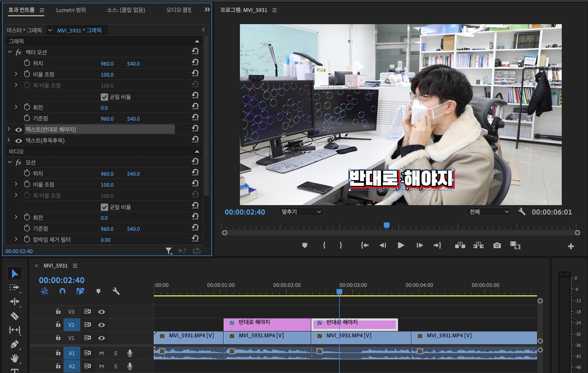Click the Lift button in program monitor
This screenshot has width=588, height=373.
(460, 246)
